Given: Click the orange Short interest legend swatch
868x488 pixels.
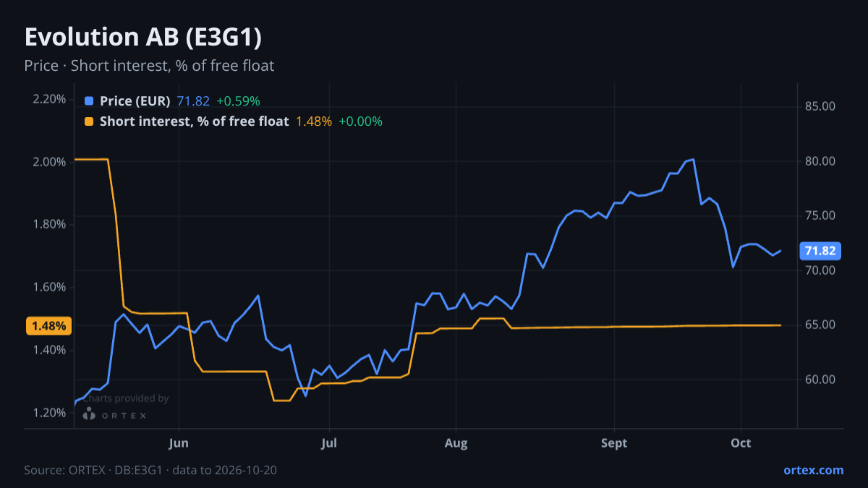Looking at the screenshot, I should coord(89,121).
